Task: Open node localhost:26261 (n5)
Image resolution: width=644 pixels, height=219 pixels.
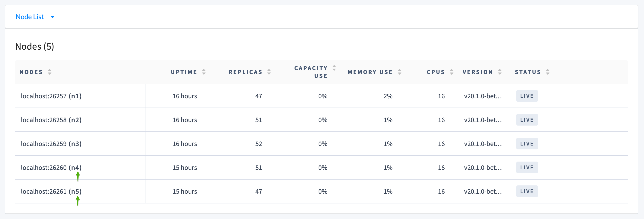Action: click(x=51, y=192)
